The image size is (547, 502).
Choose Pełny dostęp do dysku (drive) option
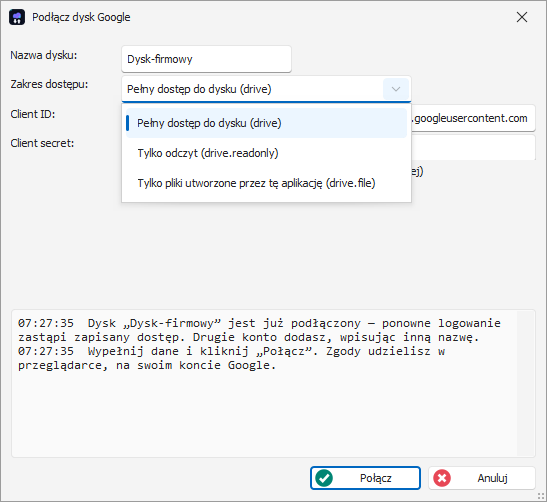pos(266,123)
